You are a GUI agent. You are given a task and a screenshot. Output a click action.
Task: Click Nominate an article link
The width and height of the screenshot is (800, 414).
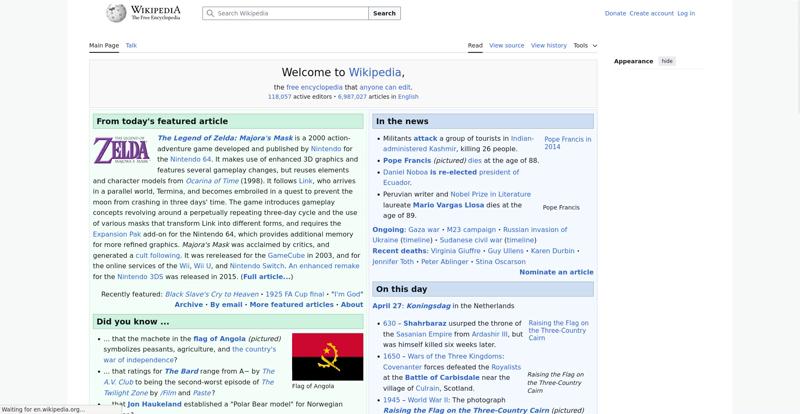tap(556, 272)
